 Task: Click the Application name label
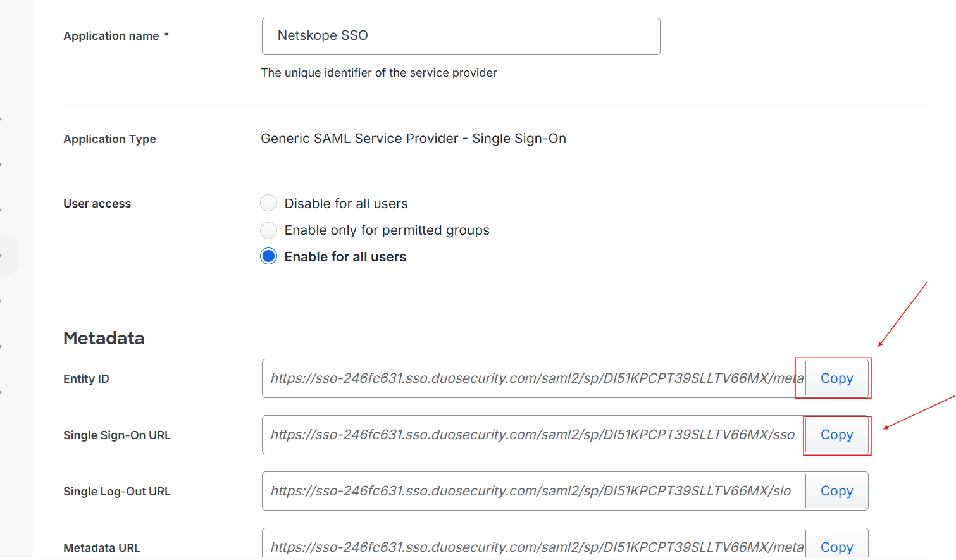(116, 36)
